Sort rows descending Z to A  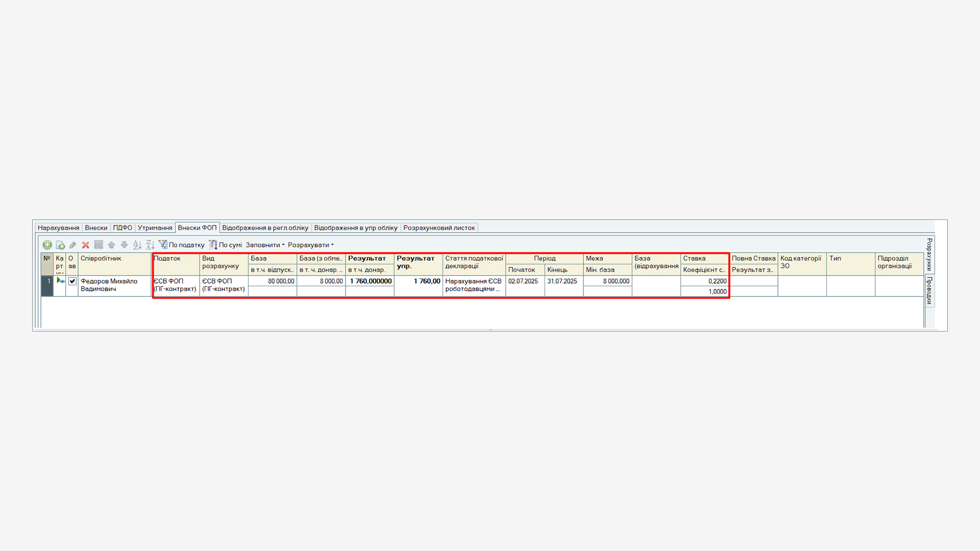[150, 245]
